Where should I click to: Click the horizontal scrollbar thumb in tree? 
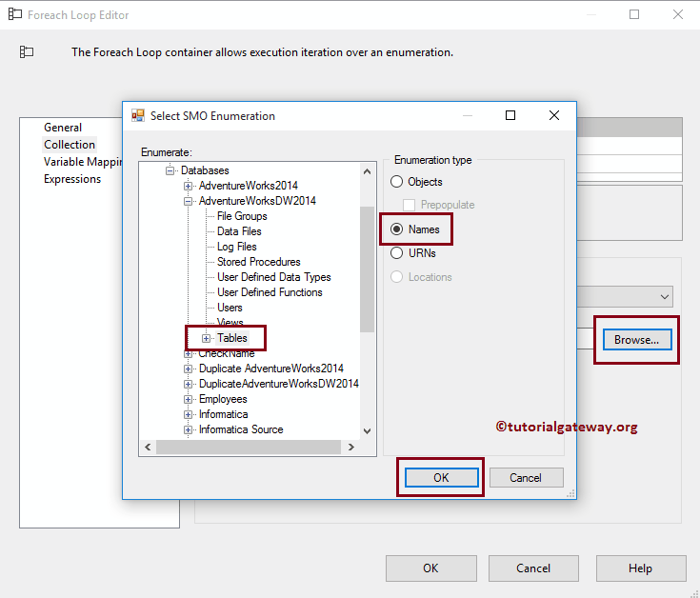(x=249, y=447)
